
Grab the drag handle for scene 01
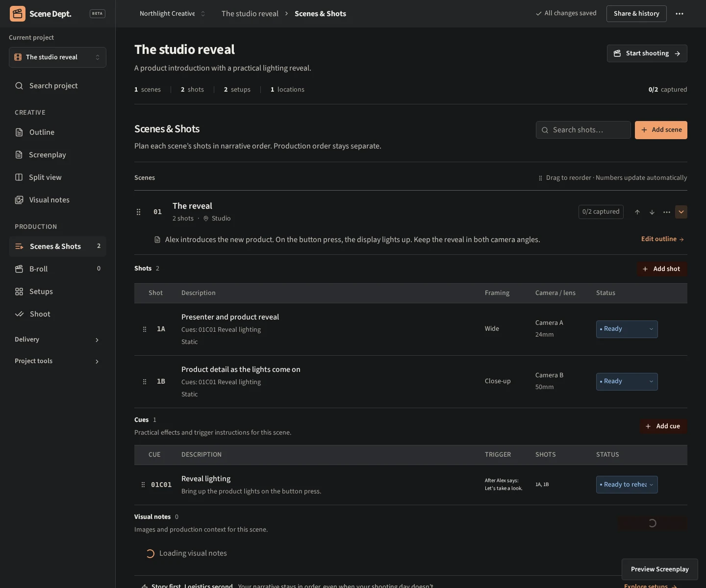(138, 212)
